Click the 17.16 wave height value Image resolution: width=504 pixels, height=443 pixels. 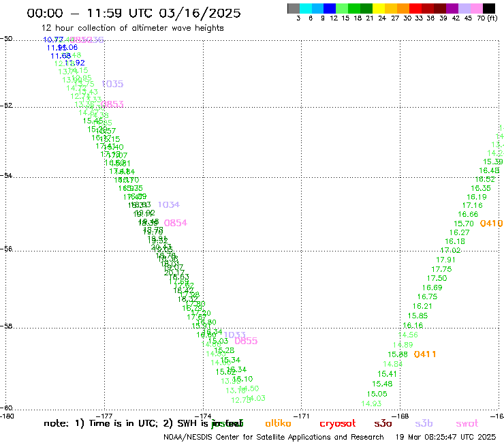click(x=473, y=205)
